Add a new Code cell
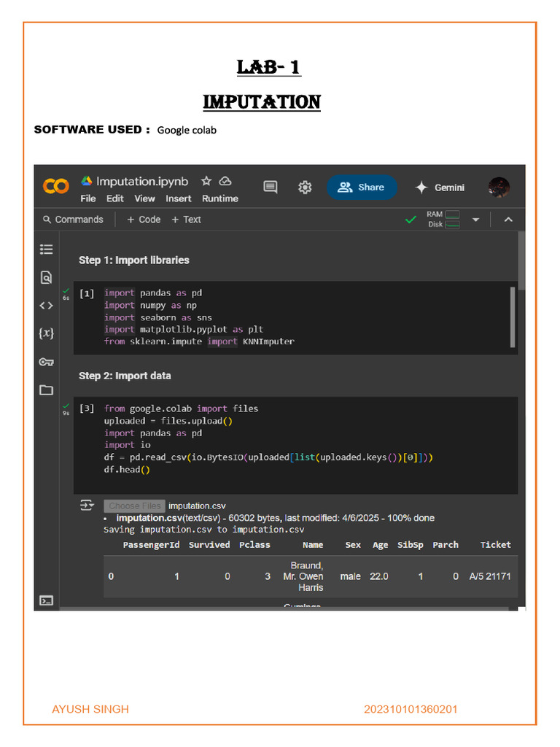 tap(144, 220)
